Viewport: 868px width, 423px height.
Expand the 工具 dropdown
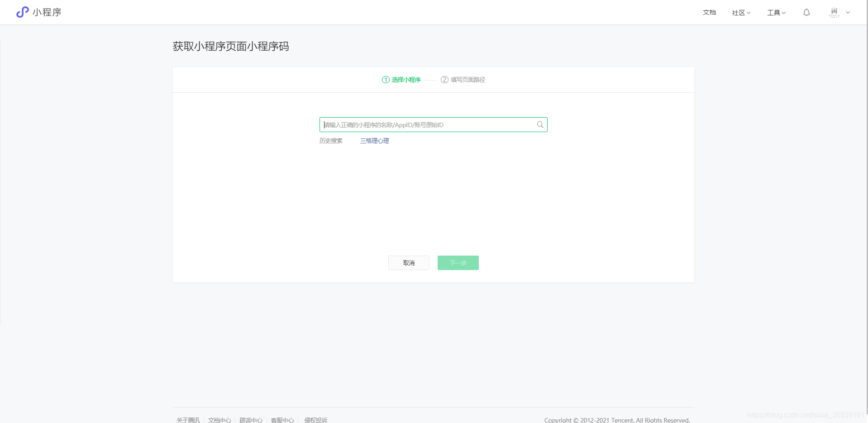coord(776,12)
